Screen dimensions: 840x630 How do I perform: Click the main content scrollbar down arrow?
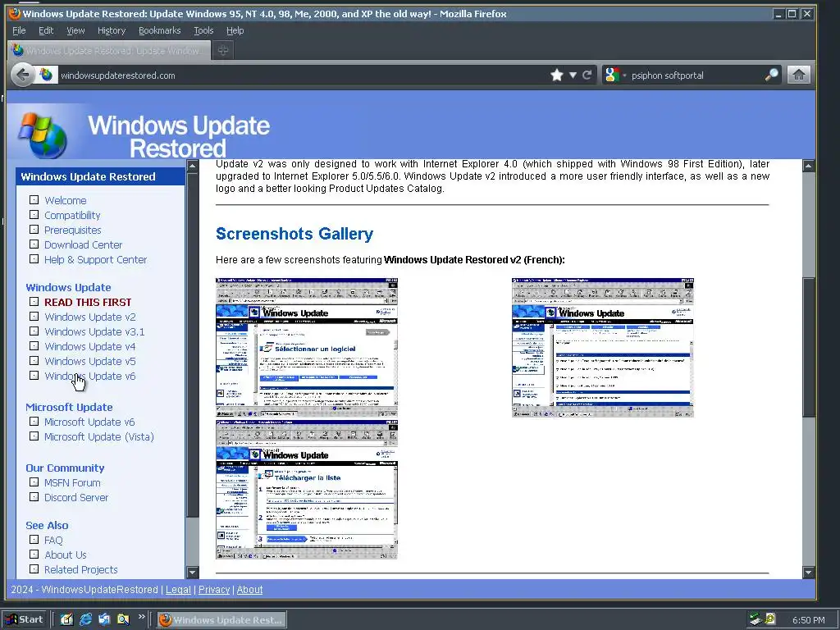[809, 572]
